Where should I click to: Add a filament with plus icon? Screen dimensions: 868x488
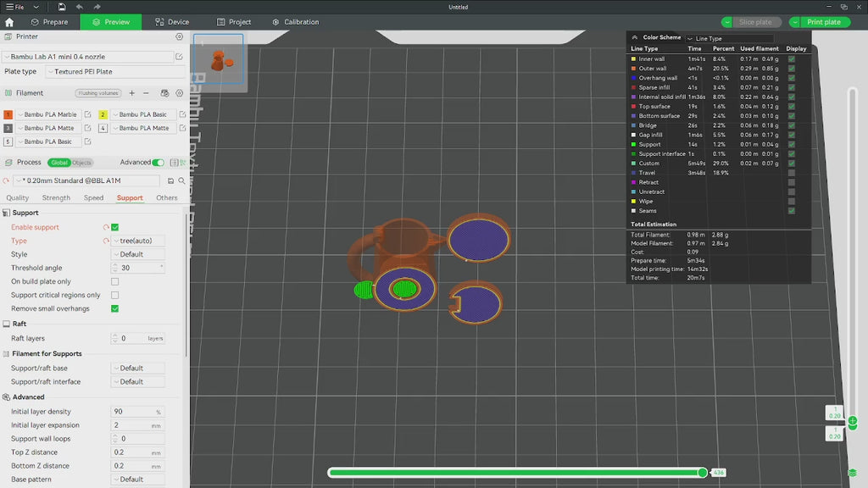click(131, 93)
